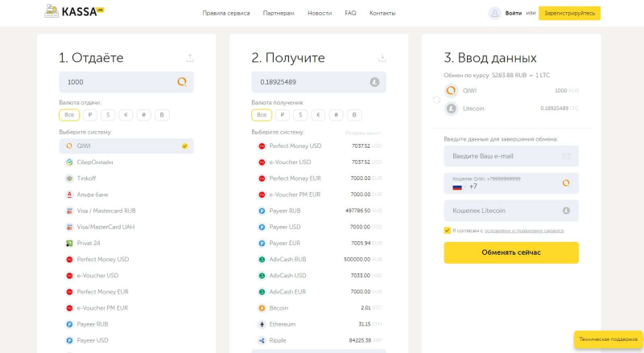Click the receive amount field showing 0.18925489

coord(318,82)
